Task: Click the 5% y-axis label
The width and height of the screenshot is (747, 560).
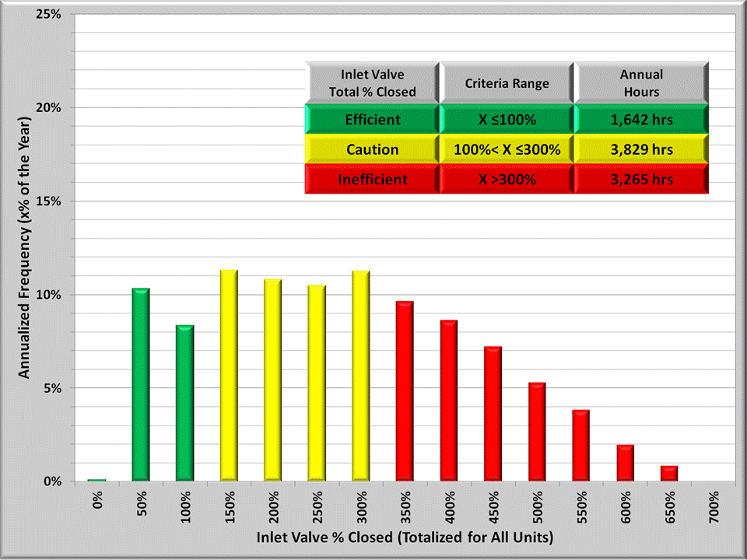Action: tap(52, 387)
